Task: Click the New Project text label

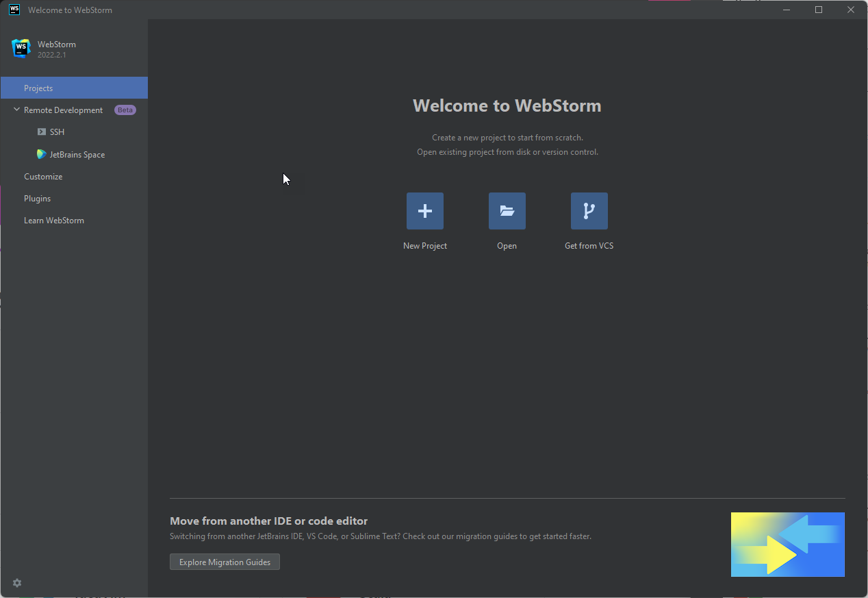Action: 425,246
